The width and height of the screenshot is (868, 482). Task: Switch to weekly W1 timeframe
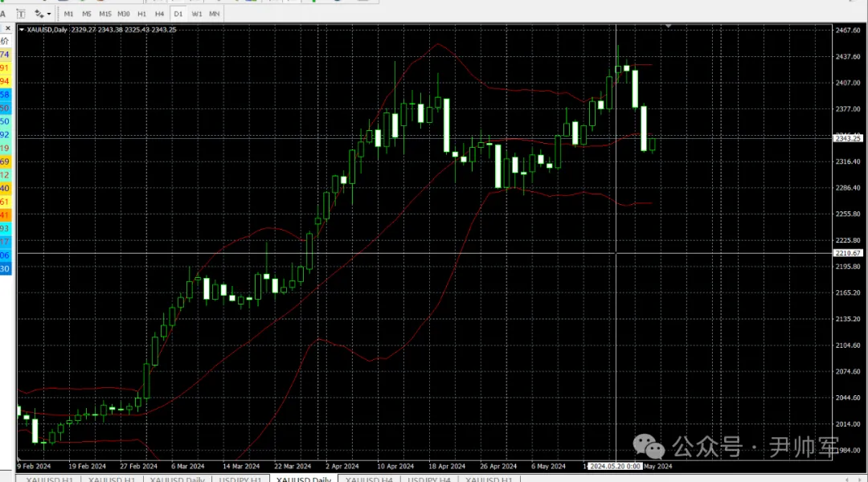(x=197, y=14)
